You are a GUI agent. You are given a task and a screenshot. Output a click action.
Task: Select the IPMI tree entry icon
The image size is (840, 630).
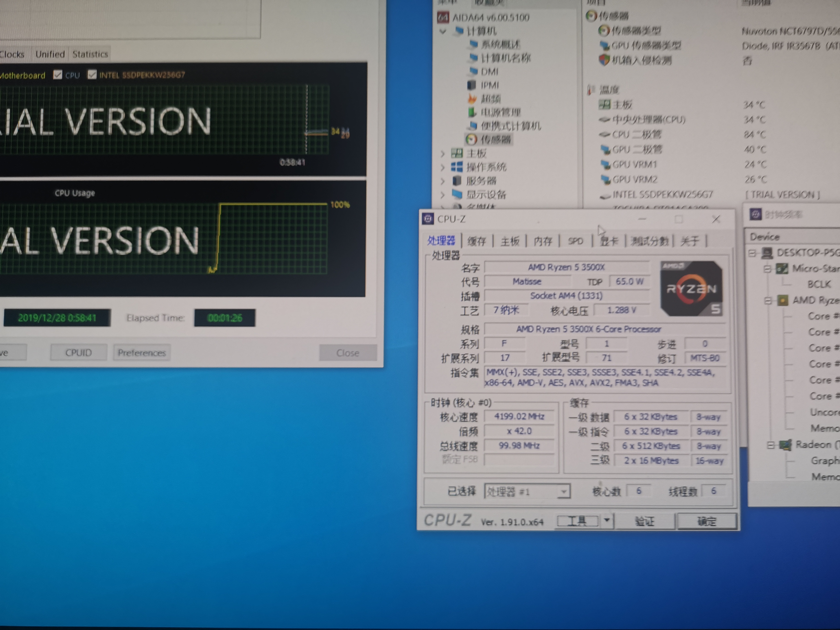471,85
